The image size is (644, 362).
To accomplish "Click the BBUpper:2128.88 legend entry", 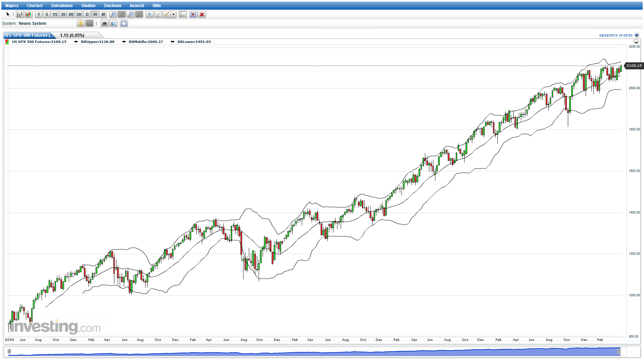I will tap(97, 42).
